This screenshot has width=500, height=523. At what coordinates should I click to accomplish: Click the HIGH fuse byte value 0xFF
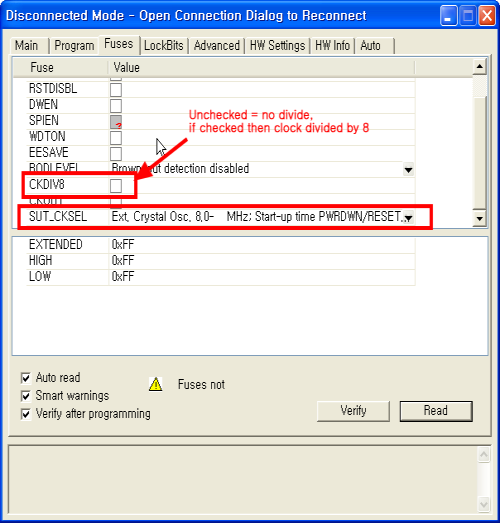[123, 260]
